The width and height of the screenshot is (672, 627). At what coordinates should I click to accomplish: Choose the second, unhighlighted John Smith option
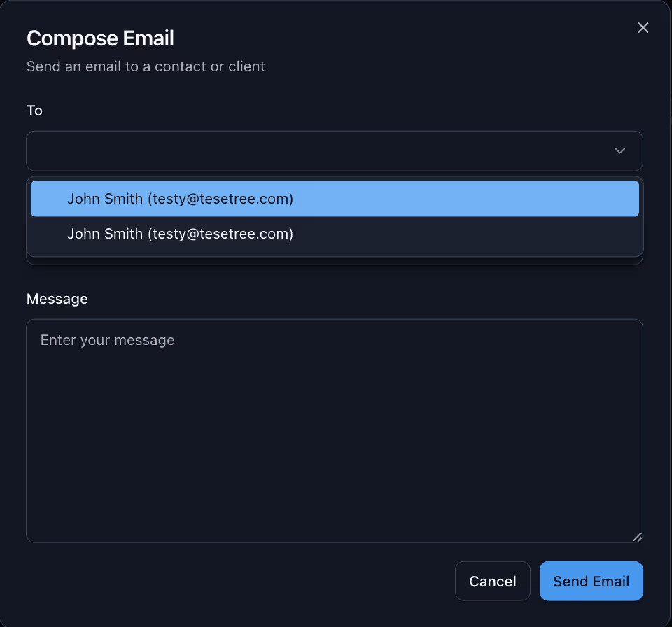tap(335, 234)
